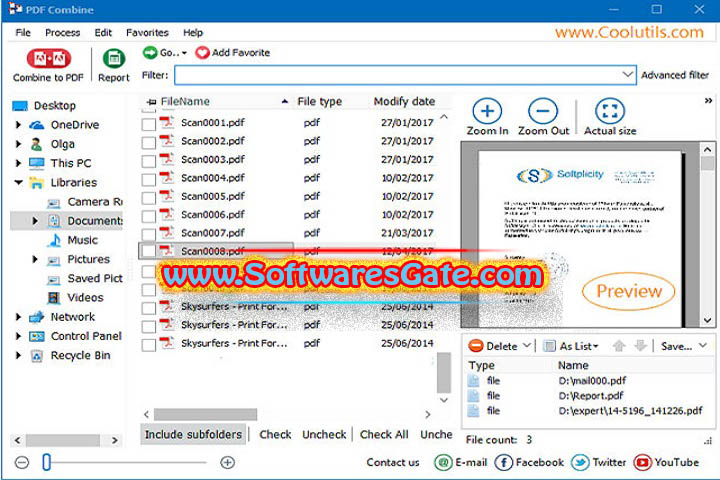Show the preview at actual size
The width and height of the screenshot is (720, 480).
click(x=610, y=117)
